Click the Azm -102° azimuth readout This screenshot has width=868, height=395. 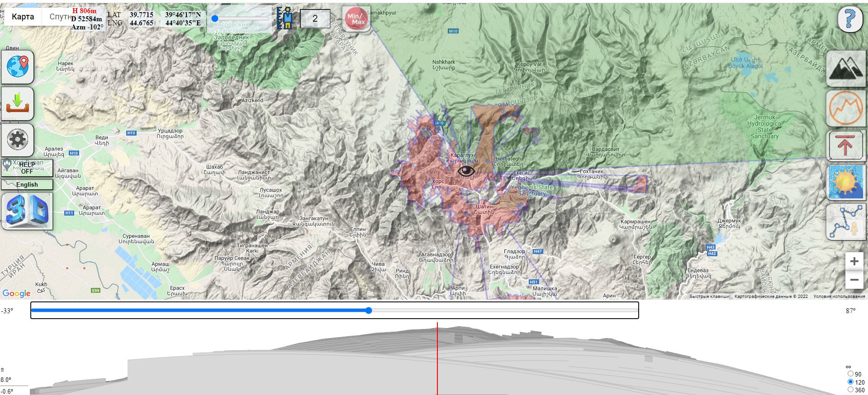(87, 27)
